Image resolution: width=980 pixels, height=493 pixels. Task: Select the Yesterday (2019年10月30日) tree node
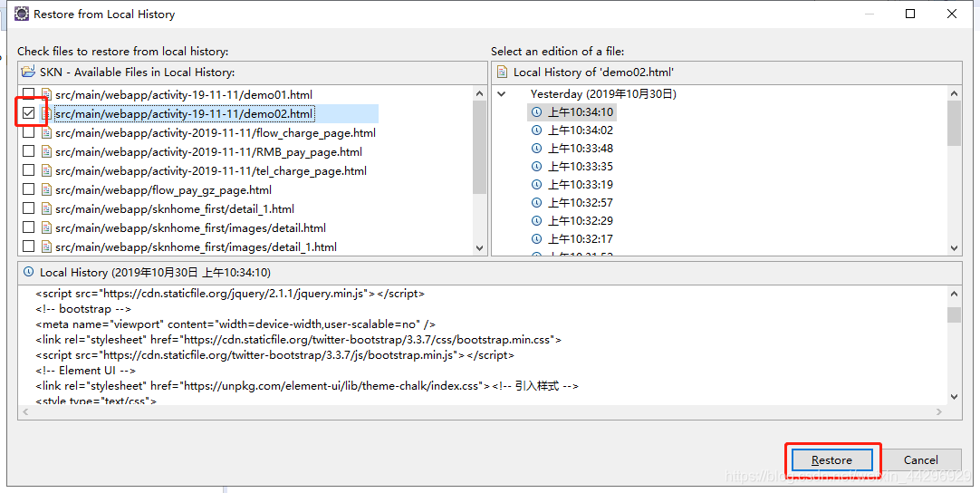(603, 94)
